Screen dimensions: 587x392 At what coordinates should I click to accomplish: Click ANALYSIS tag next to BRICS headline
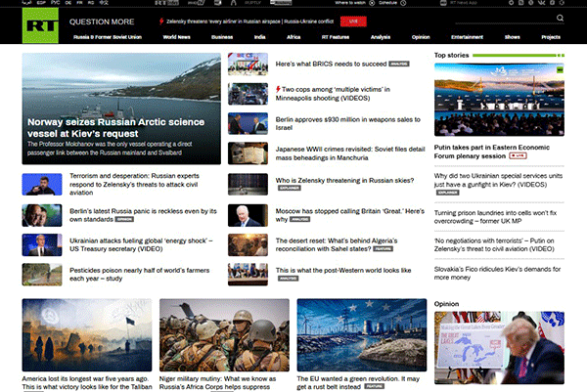(399, 64)
